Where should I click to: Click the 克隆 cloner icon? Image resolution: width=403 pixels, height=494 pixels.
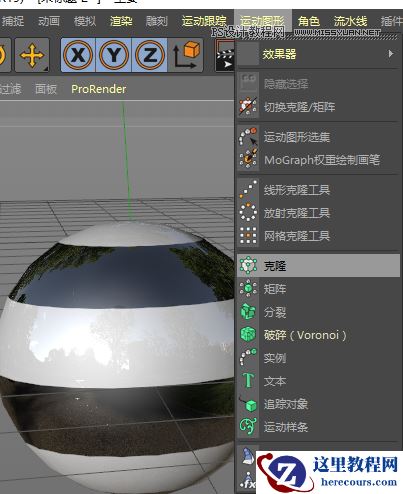pyautogui.click(x=248, y=265)
